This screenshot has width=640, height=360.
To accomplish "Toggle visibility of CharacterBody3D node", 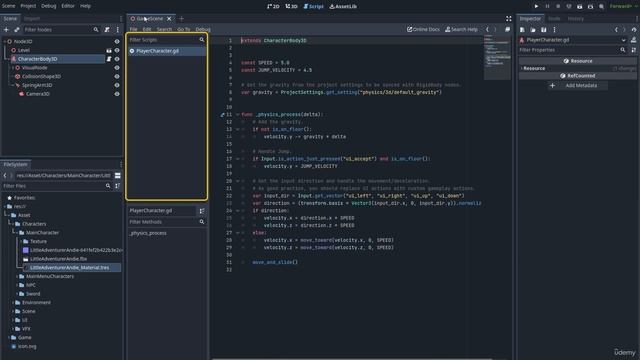I will click(117, 59).
